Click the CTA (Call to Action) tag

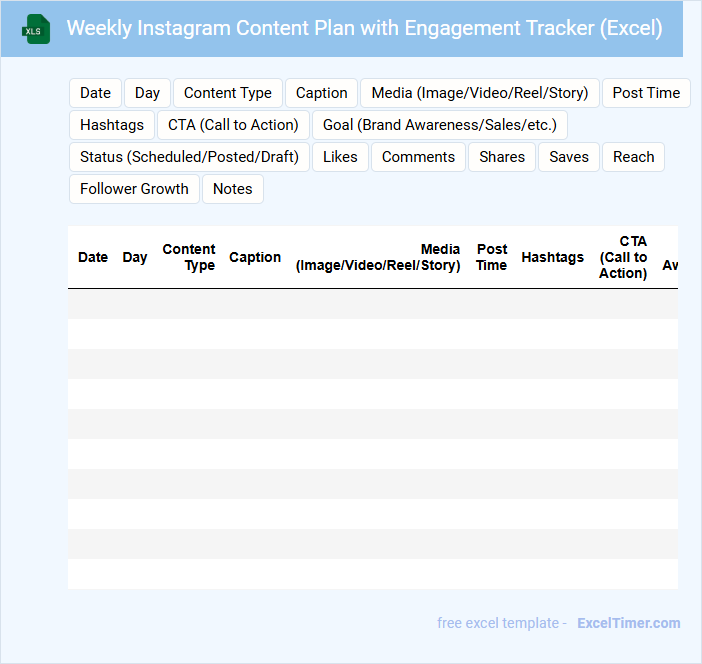click(x=233, y=125)
